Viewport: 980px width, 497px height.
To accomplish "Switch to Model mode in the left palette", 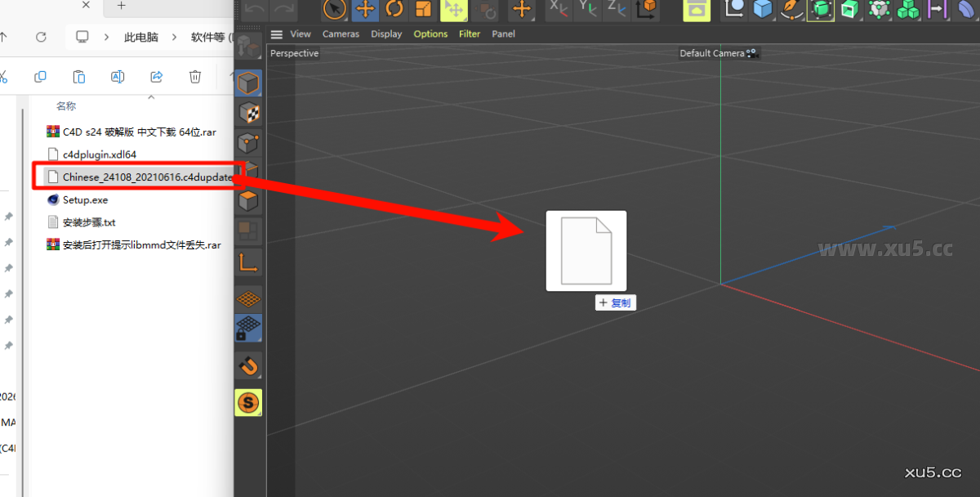I will pyautogui.click(x=248, y=83).
